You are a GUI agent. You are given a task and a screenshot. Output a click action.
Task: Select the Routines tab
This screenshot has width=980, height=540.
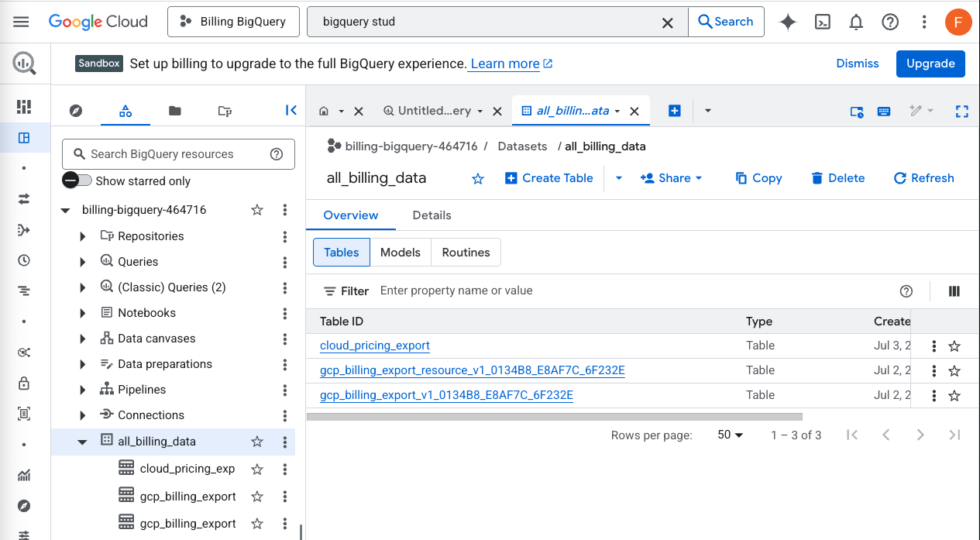click(x=466, y=253)
